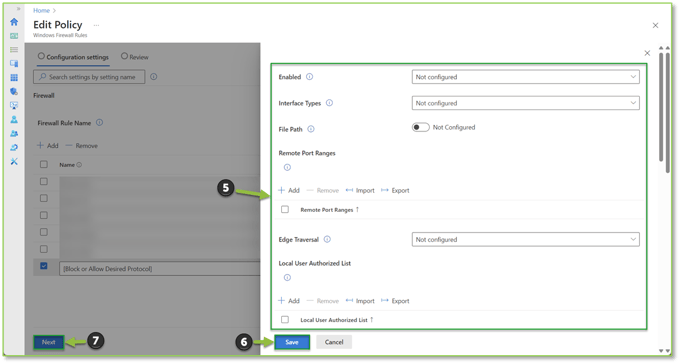This screenshot has width=680, height=364.
Task: Click Remove under Local User Authorized List
Action: coord(323,301)
